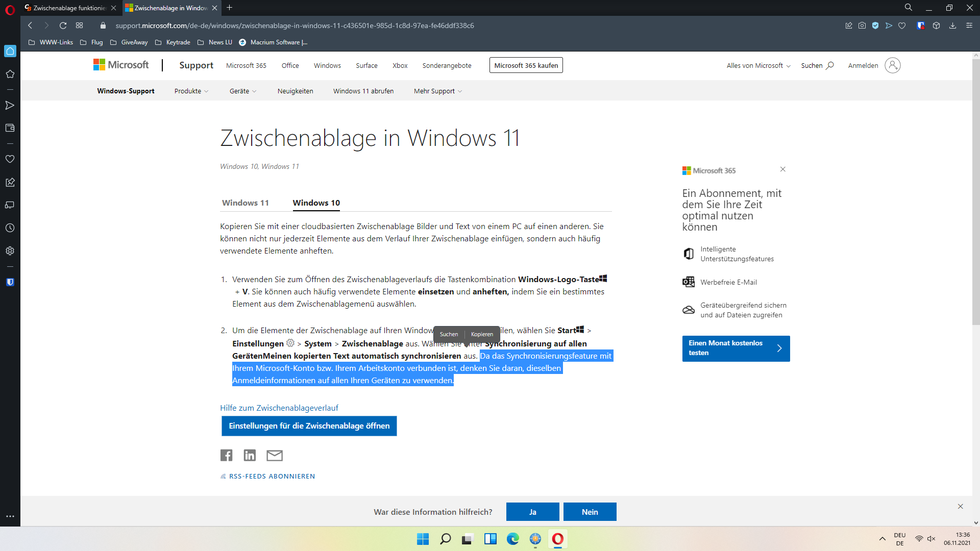Screen dimensions: 980x551
Task: Expand Mehr Support dropdown
Action: pyautogui.click(x=438, y=91)
